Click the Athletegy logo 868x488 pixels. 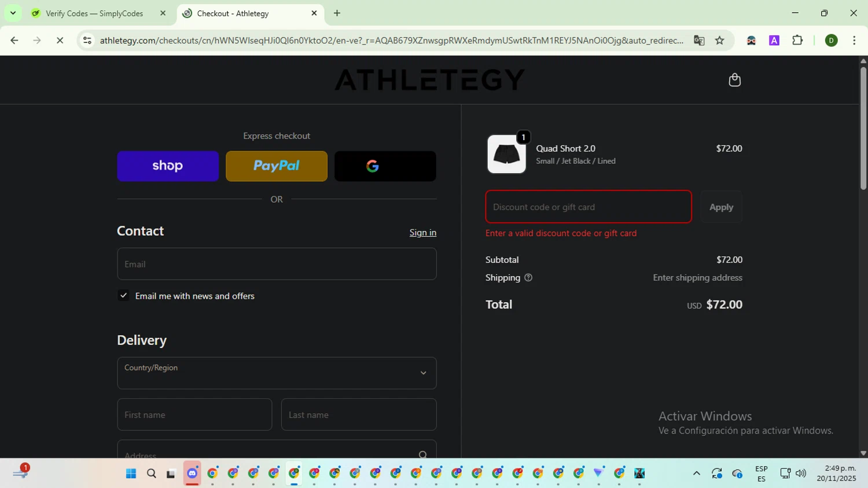pyautogui.click(x=429, y=80)
